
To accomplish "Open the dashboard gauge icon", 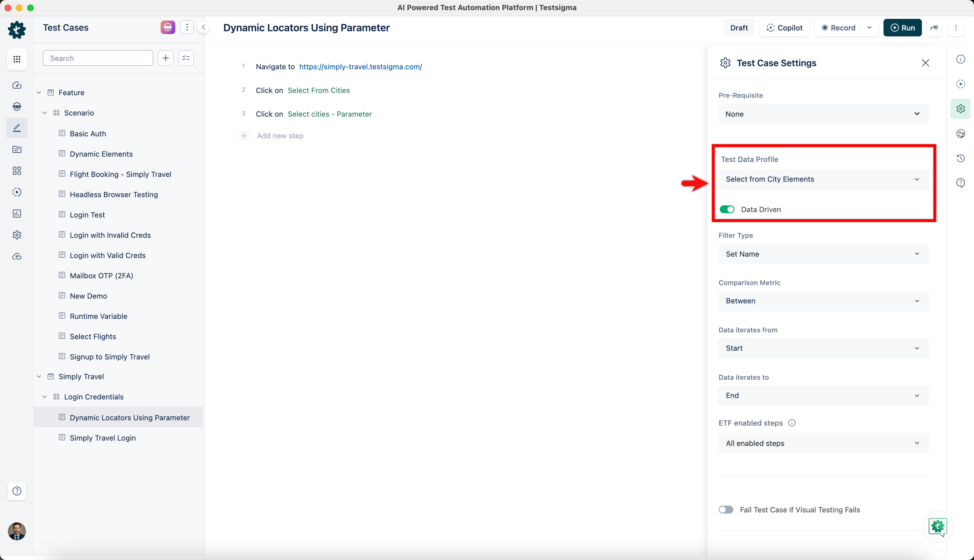I will click(17, 85).
